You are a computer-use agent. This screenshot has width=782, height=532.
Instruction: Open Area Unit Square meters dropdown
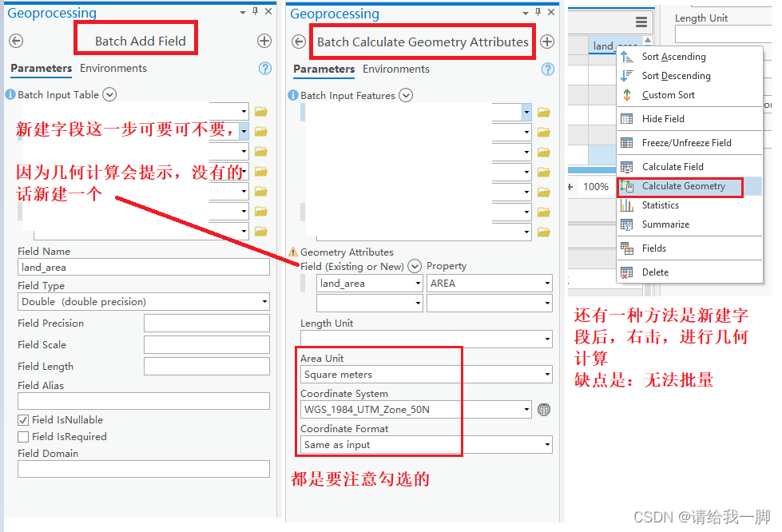tap(547, 375)
